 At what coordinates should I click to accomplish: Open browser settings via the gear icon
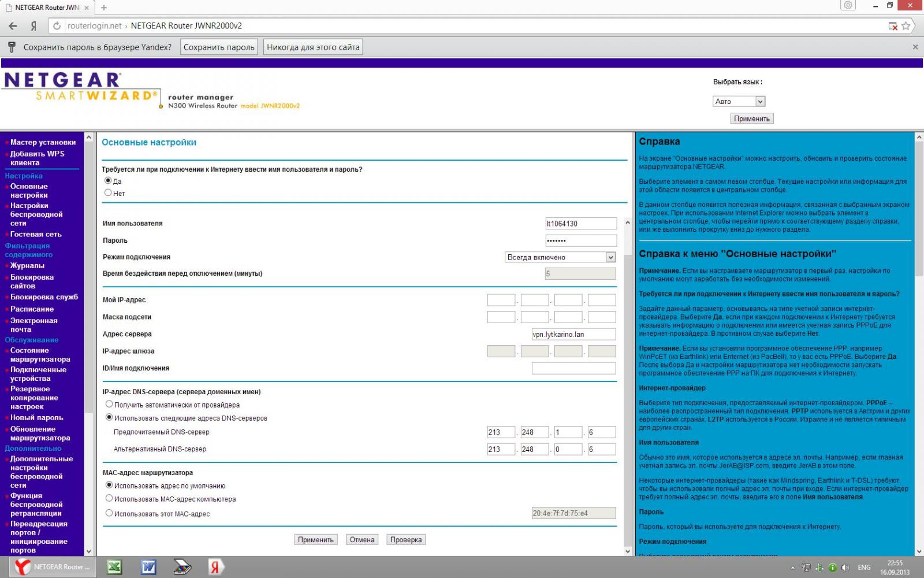coord(848,6)
